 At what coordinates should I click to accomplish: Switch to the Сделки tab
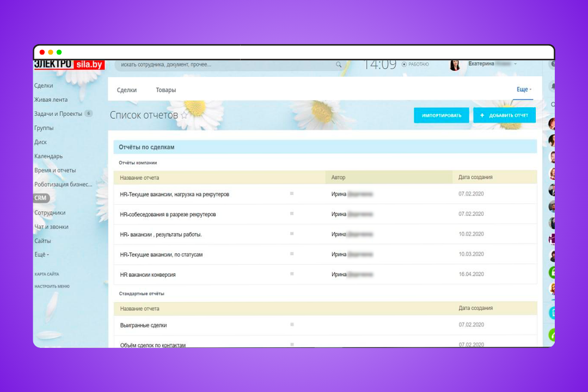click(127, 90)
